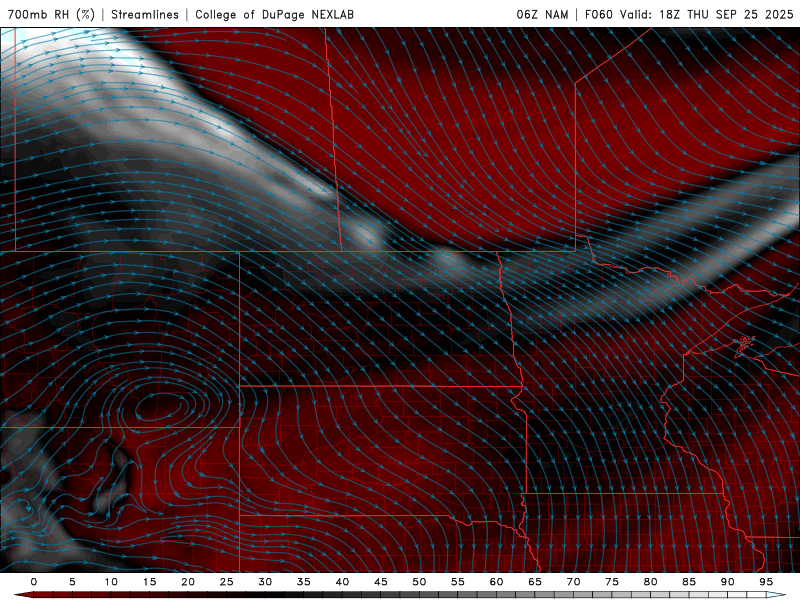Click the "40" label on the RH scale

tap(342, 582)
